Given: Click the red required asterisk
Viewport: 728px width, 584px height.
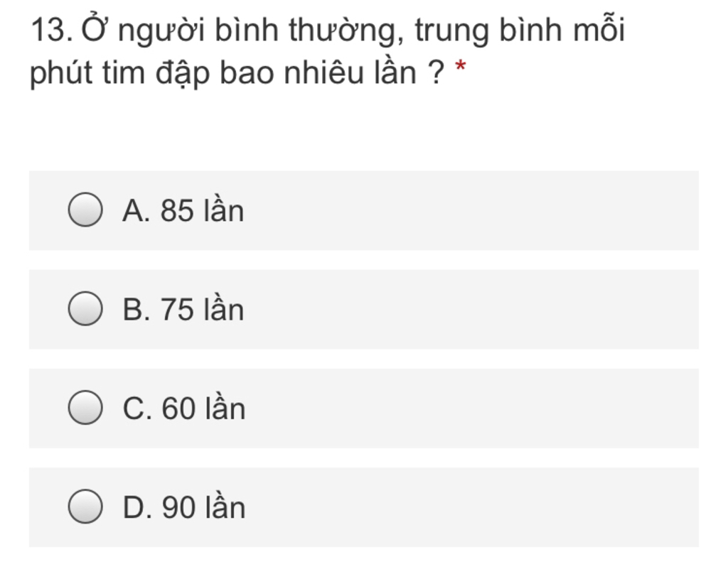Looking at the screenshot, I should click(x=461, y=68).
